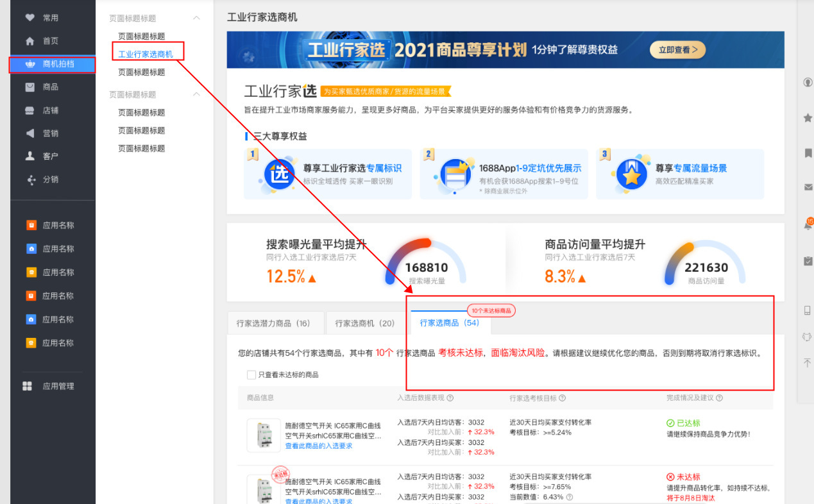Check 只查看未达标的商品 checkbox

pos(251,375)
